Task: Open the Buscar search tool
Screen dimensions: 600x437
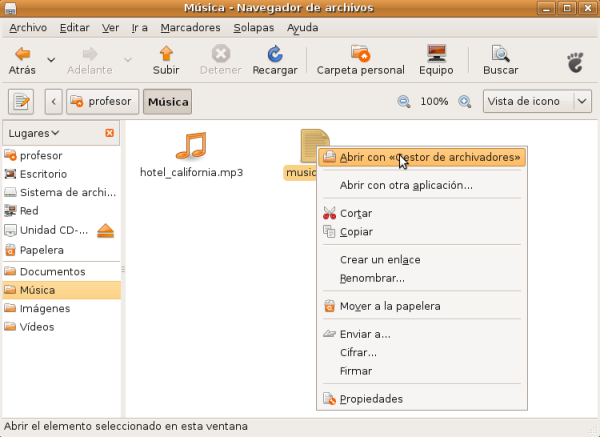Action: coord(500,54)
